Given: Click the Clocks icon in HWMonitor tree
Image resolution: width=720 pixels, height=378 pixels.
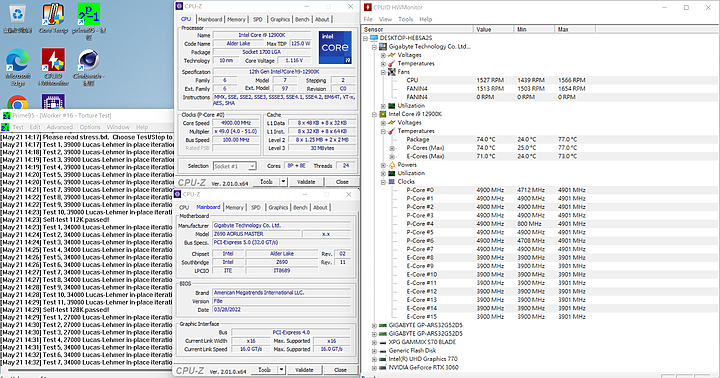Looking at the screenshot, I should pyautogui.click(x=391, y=182).
